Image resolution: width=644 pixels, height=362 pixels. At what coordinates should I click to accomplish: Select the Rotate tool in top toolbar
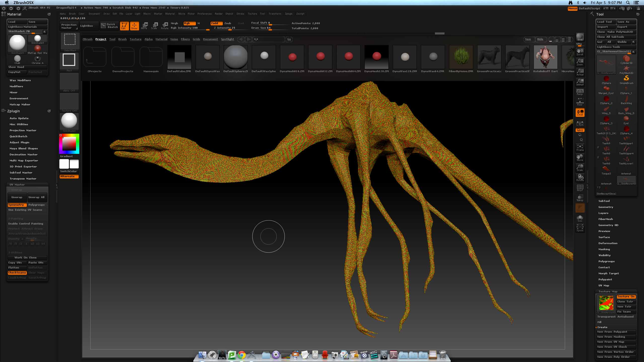coord(165,25)
